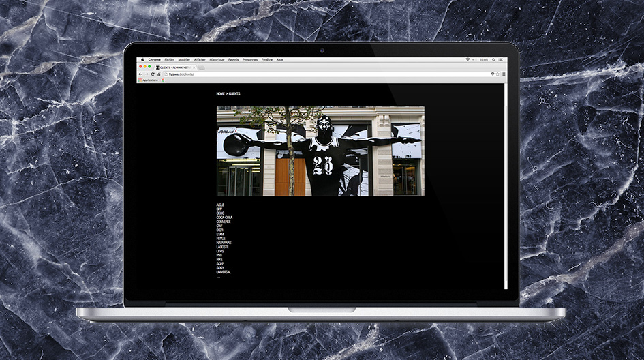This screenshot has width=644, height=360.
Task: Click the 15:05 clock in menu bar
Action: point(484,59)
